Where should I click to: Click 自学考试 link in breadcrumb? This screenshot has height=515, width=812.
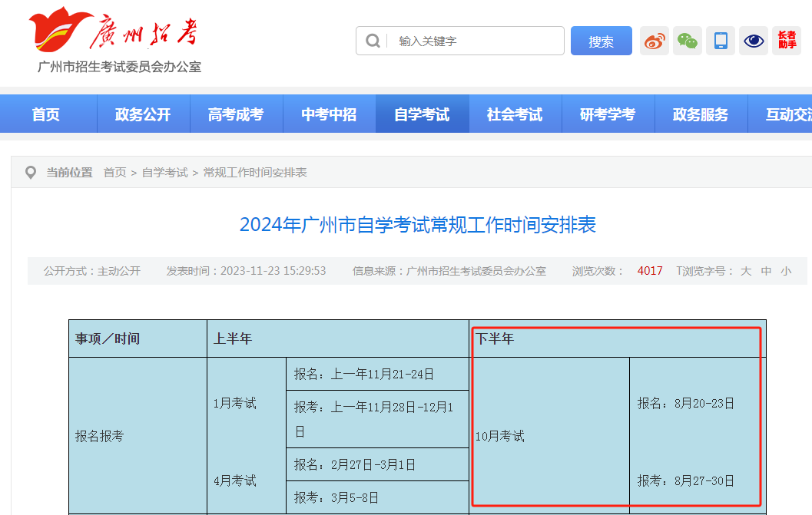pos(164,173)
